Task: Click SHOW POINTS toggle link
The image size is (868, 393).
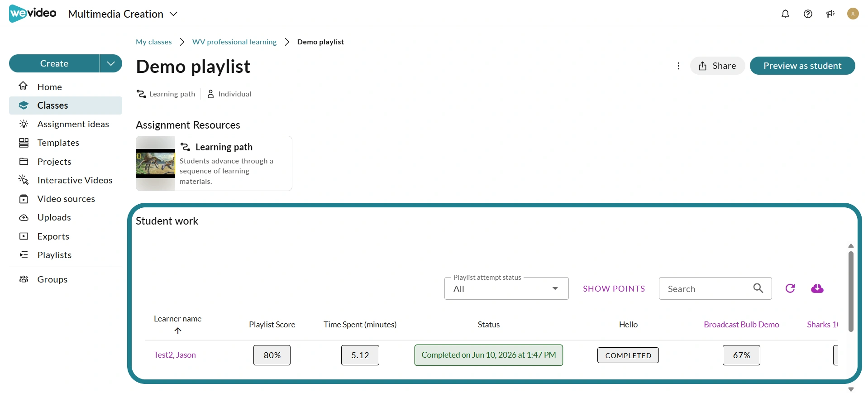Action: (x=614, y=289)
